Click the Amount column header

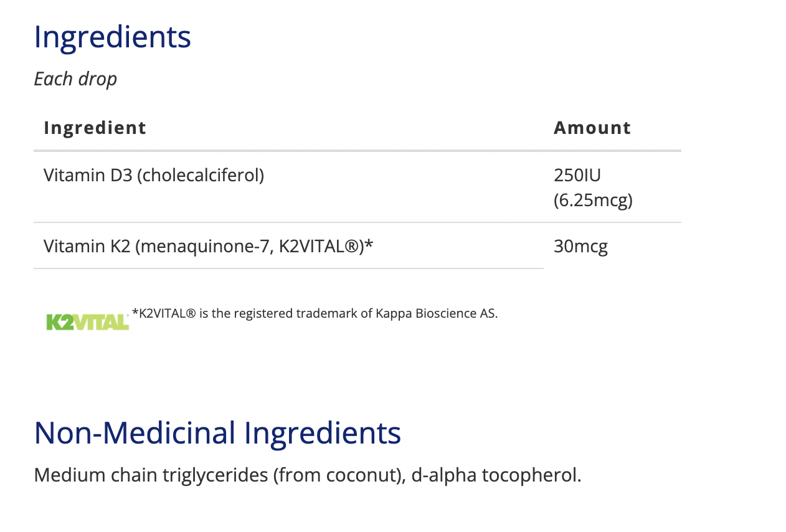pyautogui.click(x=592, y=128)
